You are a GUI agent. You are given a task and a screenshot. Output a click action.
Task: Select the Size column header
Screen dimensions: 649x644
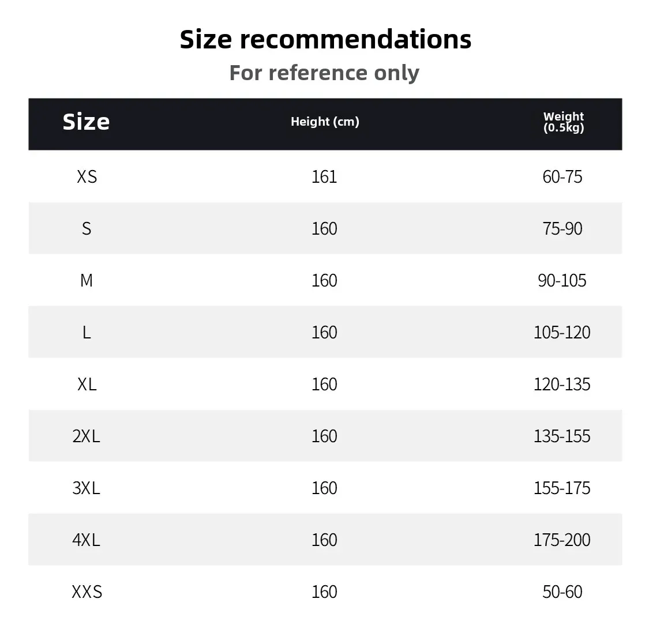pos(86,122)
